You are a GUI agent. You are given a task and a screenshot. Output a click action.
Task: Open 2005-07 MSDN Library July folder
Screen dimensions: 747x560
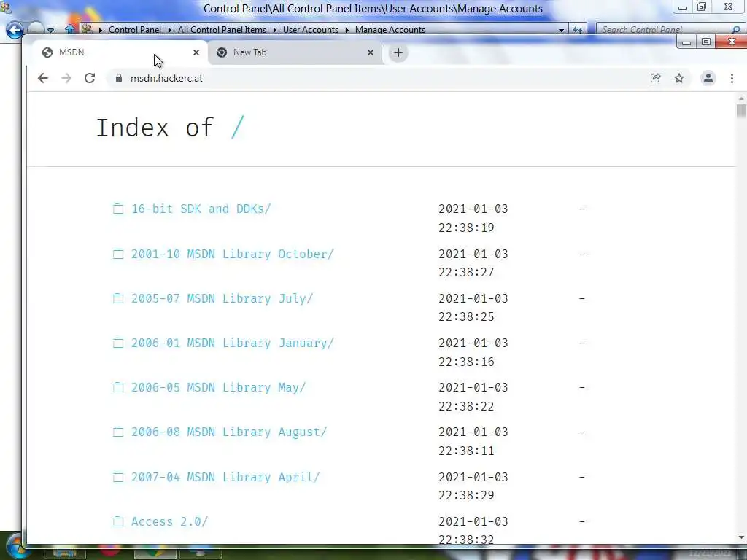[222, 298]
